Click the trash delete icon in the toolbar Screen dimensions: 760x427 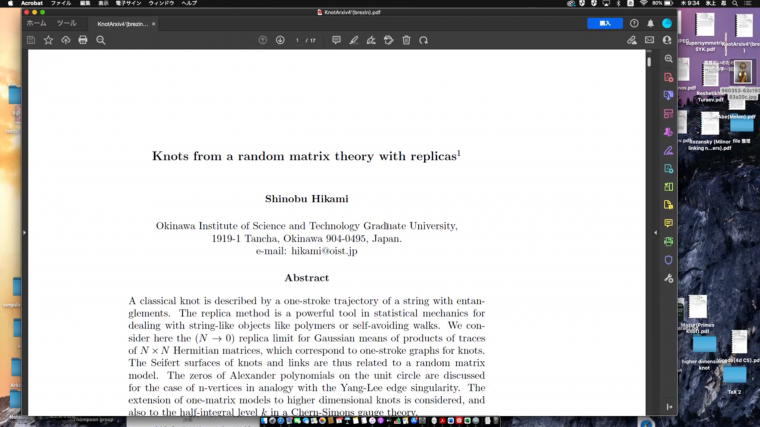tap(406, 40)
